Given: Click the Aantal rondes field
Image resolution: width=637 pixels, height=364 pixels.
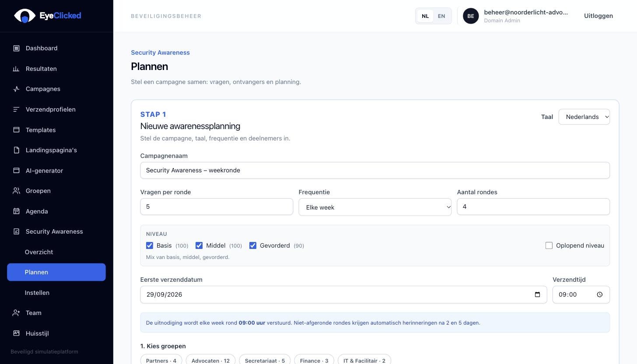Looking at the screenshot, I should [x=533, y=206].
